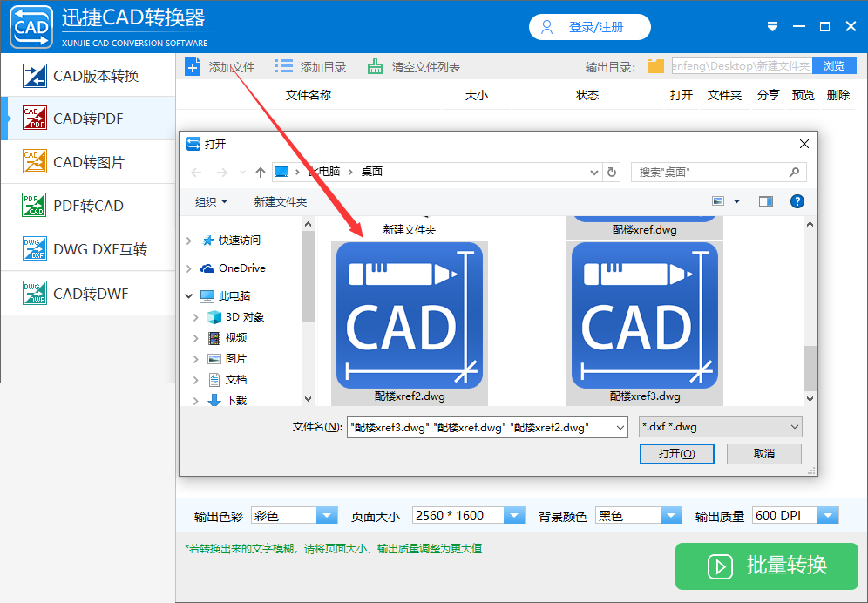Image resolution: width=868 pixels, height=603 pixels.
Task: Click the PDF转CAD sidebar icon
Action: 34,205
